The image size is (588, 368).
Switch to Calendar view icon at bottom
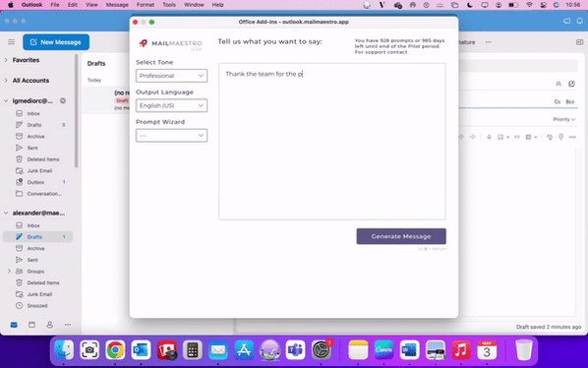tap(31, 325)
